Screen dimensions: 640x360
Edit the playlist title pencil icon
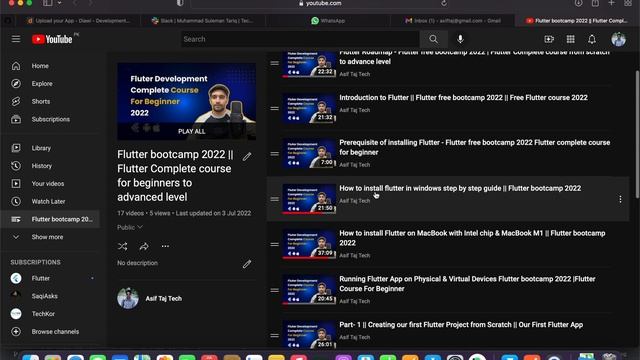click(247, 156)
